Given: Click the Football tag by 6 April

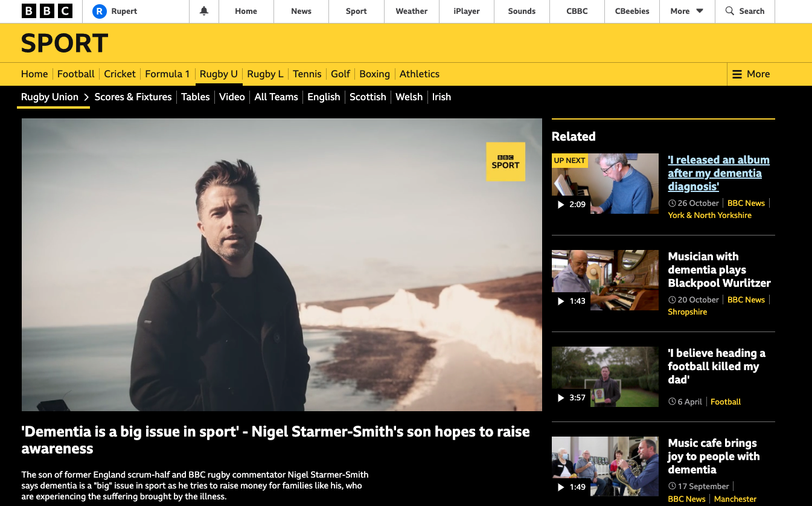Looking at the screenshot, I should coord(726,402).
